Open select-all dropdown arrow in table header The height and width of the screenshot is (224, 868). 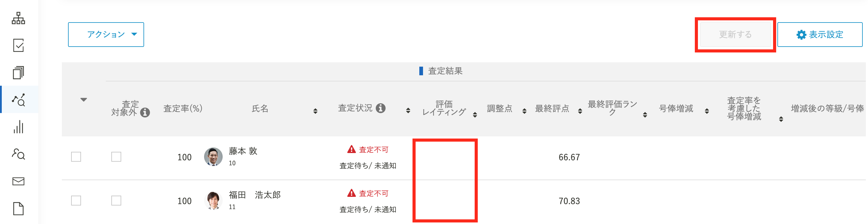(83, 100)
